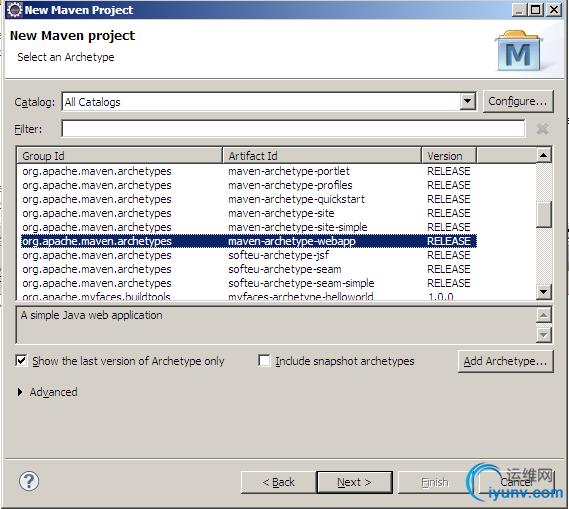Select the softeu-archetype-seam artifact row

(x=249, y=269)
